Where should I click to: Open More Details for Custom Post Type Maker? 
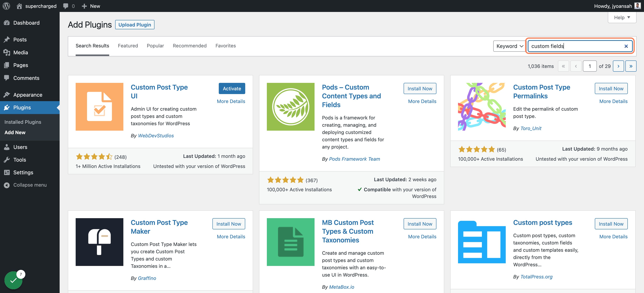[231, 237]
